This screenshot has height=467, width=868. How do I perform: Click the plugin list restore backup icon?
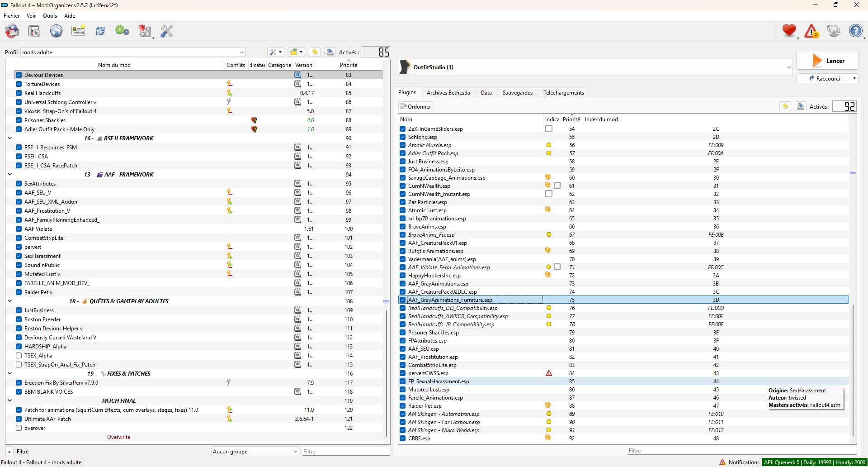pos(785,106)
